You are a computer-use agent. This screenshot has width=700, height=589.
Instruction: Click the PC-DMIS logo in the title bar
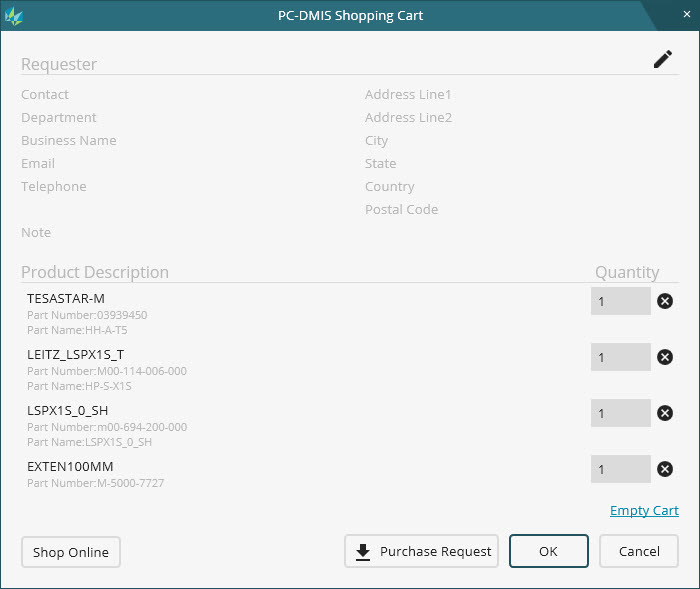coord(14,16)
